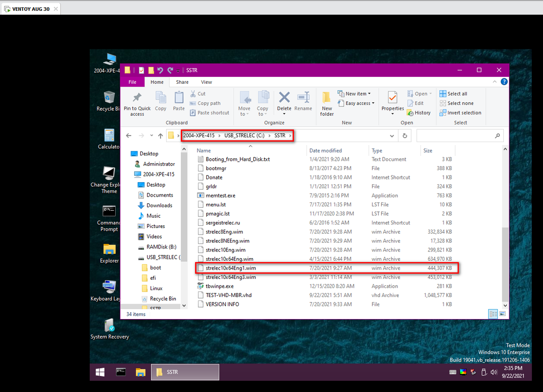Click 2004-XPE-415 breadcrumb segment
The height and width of the screenshot is (392, 543).
199,135
